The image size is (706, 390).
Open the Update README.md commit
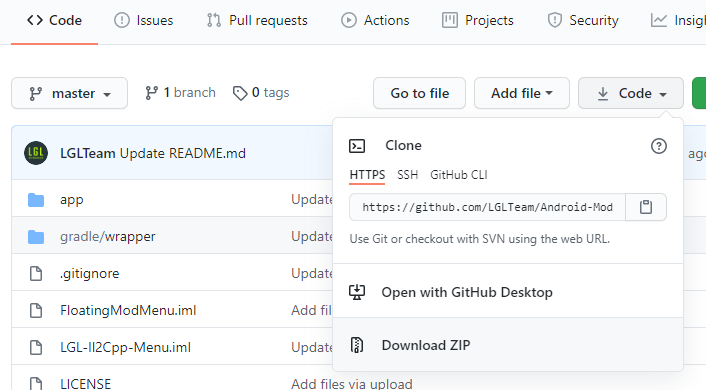point(183,154)
